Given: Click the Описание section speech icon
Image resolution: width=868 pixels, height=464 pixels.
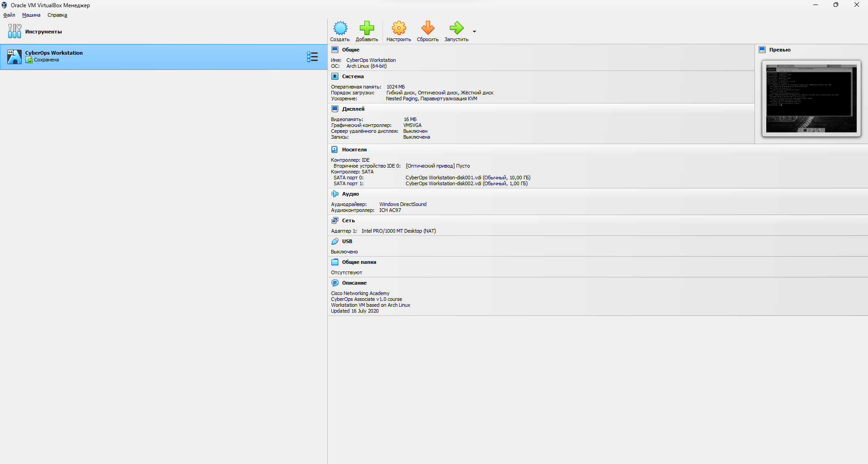Looking at the screenshot, I should pos(335,283).
